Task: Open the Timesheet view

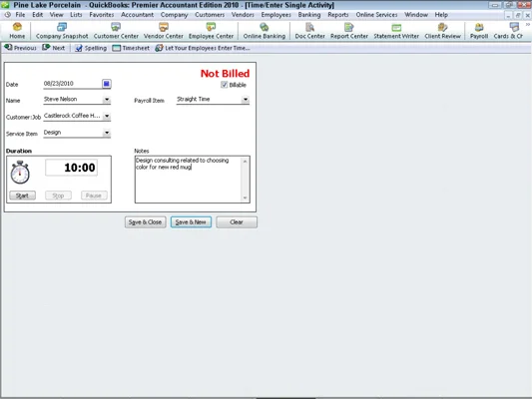Action: click(131, 48)
